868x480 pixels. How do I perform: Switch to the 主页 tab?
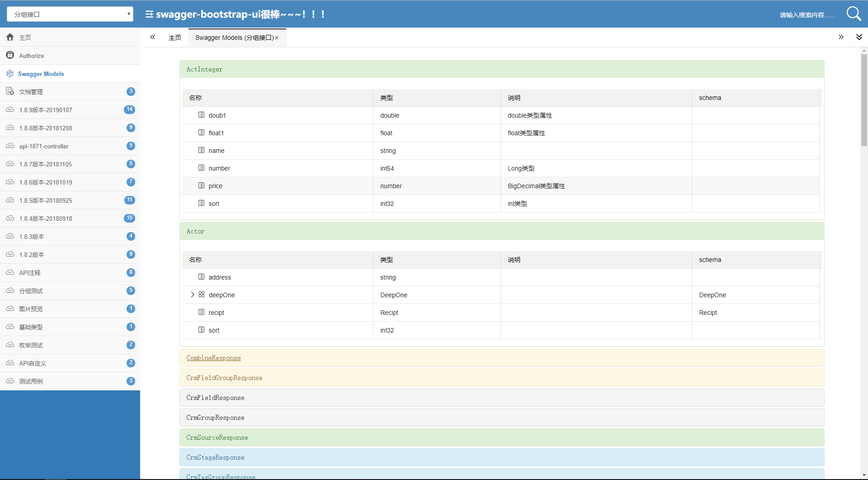click(175, 38)
